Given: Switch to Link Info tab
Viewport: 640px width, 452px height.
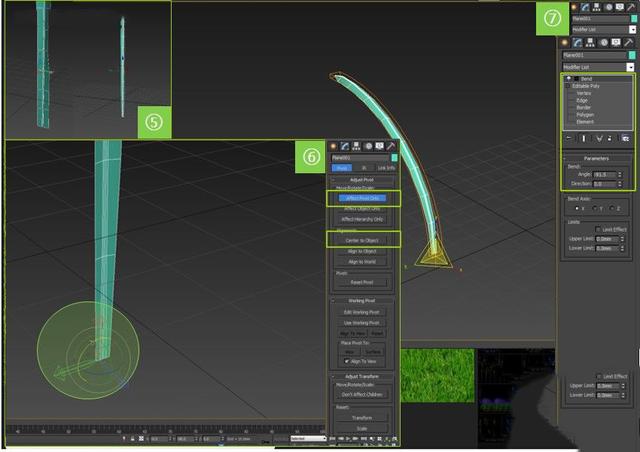Looking at the screenshot, I should pyautogui.click(x=386, y=168).
